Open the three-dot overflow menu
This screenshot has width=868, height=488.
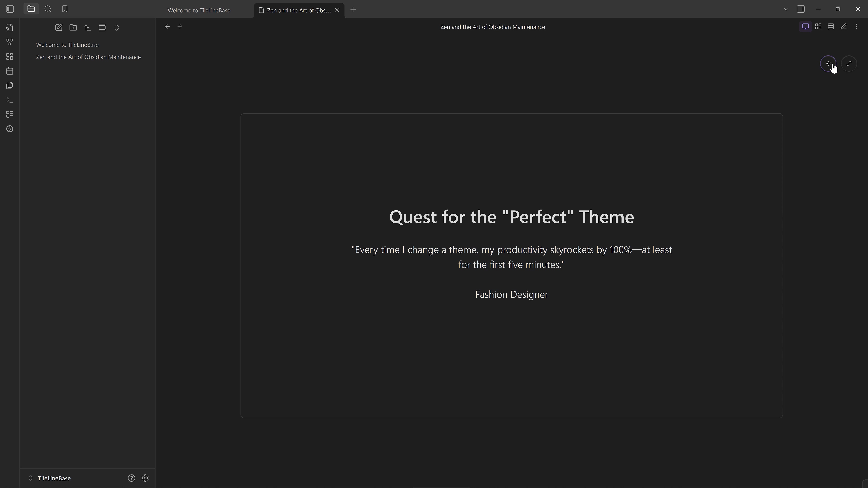pos(856,26)
